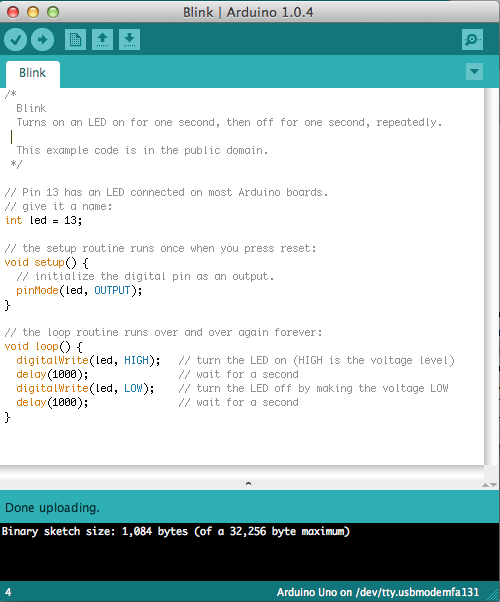Click 'pinMode(led, OUTPUT);' line
The height and width of the screenshot is (602, 500).
(x=79, y=291)
